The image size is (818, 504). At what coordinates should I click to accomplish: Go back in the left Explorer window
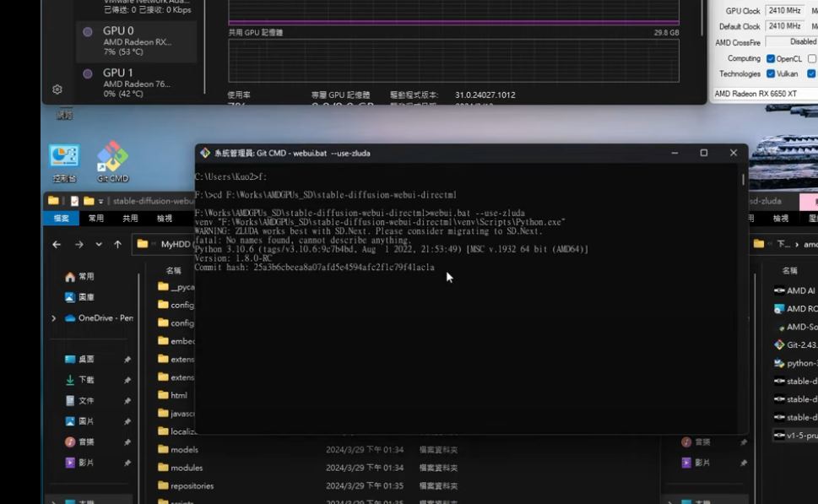point(57,244)
